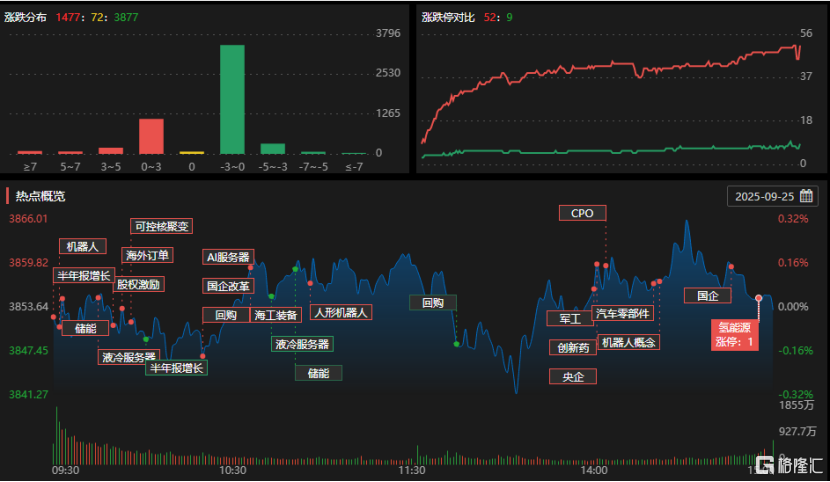Screen dimensions: 830x482
Task: Click the -0.16% axis value
Action: 796,350
